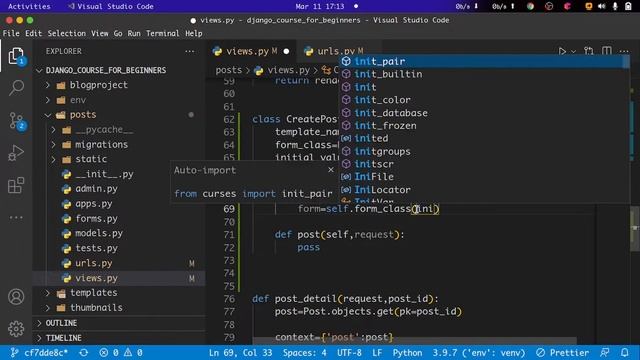Open the Selection menu
The image size is (640, 360).
pyautogui.click(x=67, y=33)
